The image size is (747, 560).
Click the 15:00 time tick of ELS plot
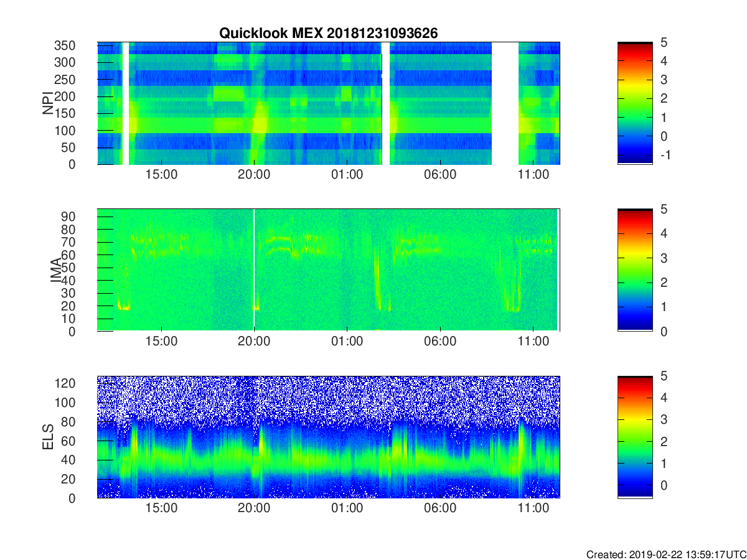161,508
